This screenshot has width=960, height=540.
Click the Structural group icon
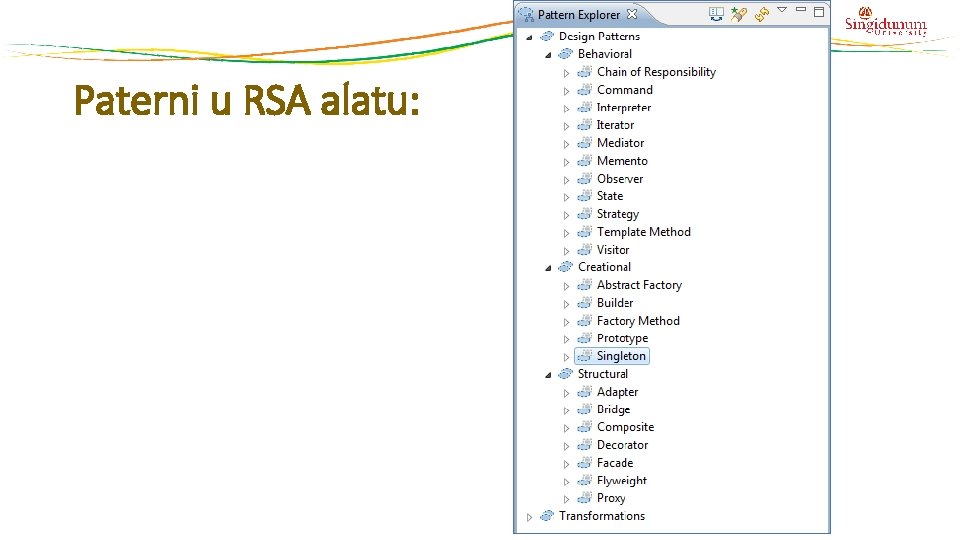click(566, 373)
